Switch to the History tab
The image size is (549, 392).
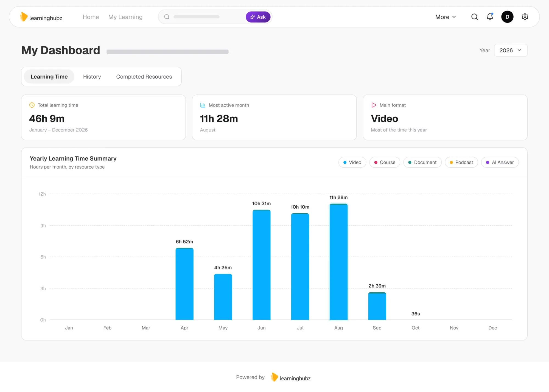[x=92, y=77]
